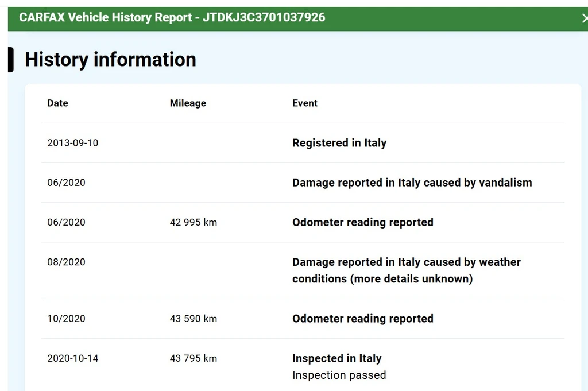This screenshot has height=391, width=588.
Task: Select the History information heading
Action: pos(110,60)
